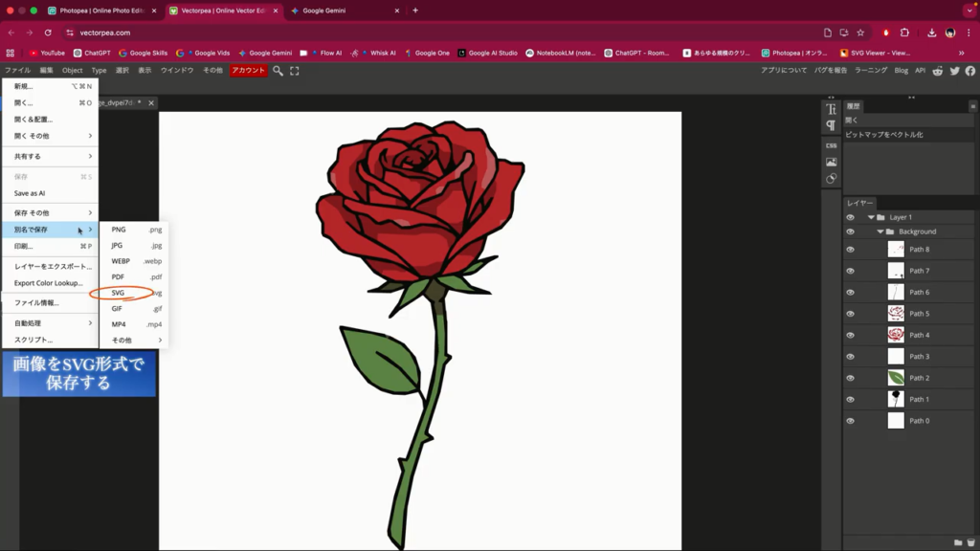Select PNG in the save-as submenu
Image resolution: width=980 pixels, height=551 pixels.
pyautogui.click(x=119, y=230)
